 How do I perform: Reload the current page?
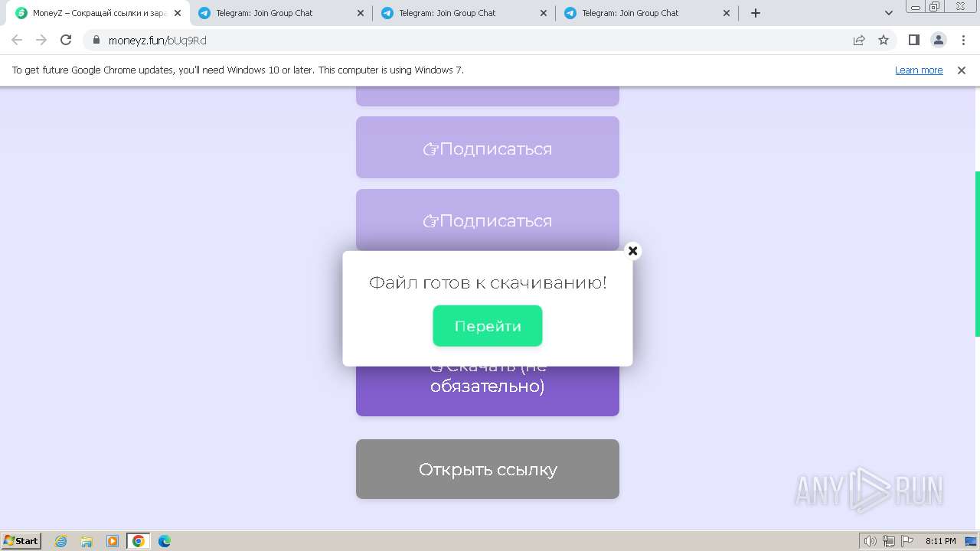click(66, 40)
